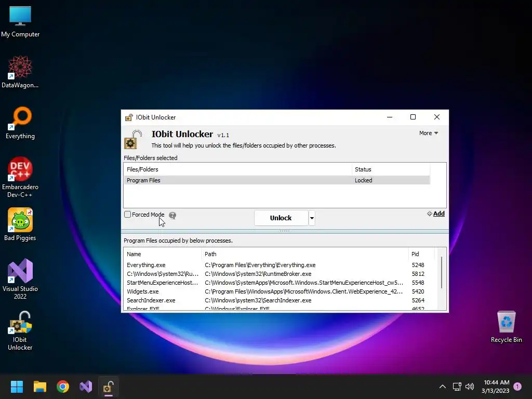Maximize the IObit Unlocker window
Image resolution: width=532 pixels, height=399 pixels.
click(413, 117)
